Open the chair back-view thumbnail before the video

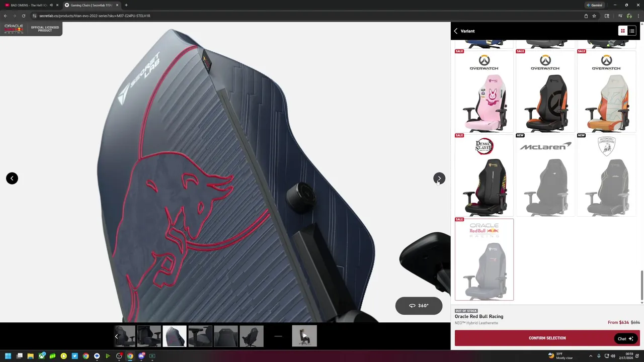pos(252,336)
